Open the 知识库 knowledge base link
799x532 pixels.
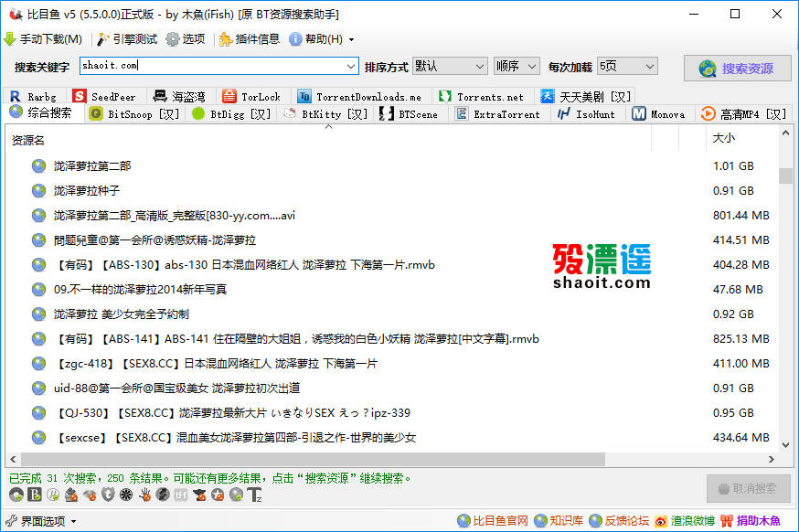[x=559, y=520]
